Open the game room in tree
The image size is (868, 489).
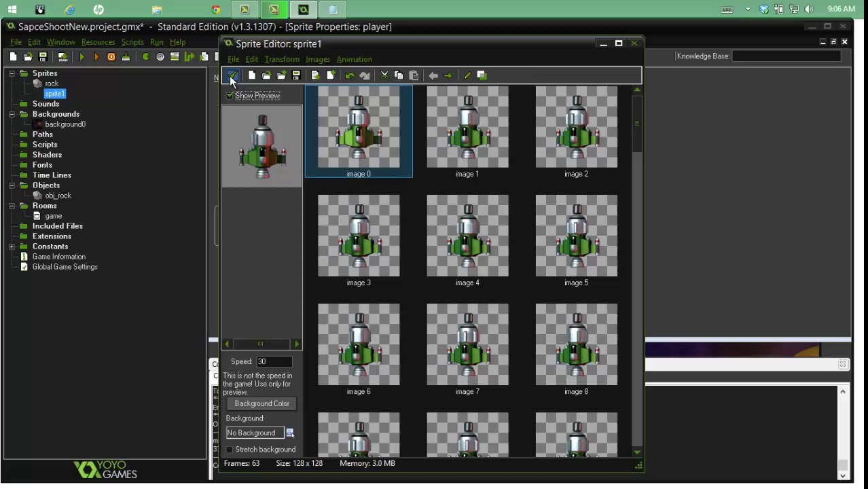53,216
